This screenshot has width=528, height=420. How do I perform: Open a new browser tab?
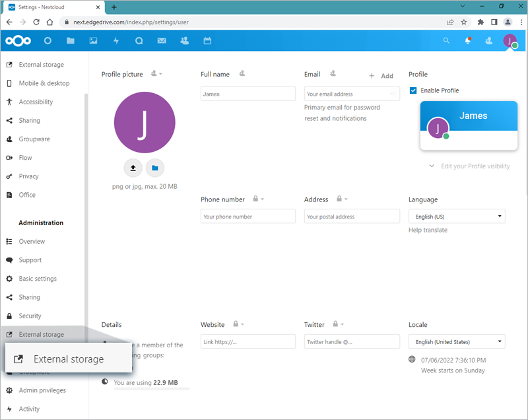114,7
